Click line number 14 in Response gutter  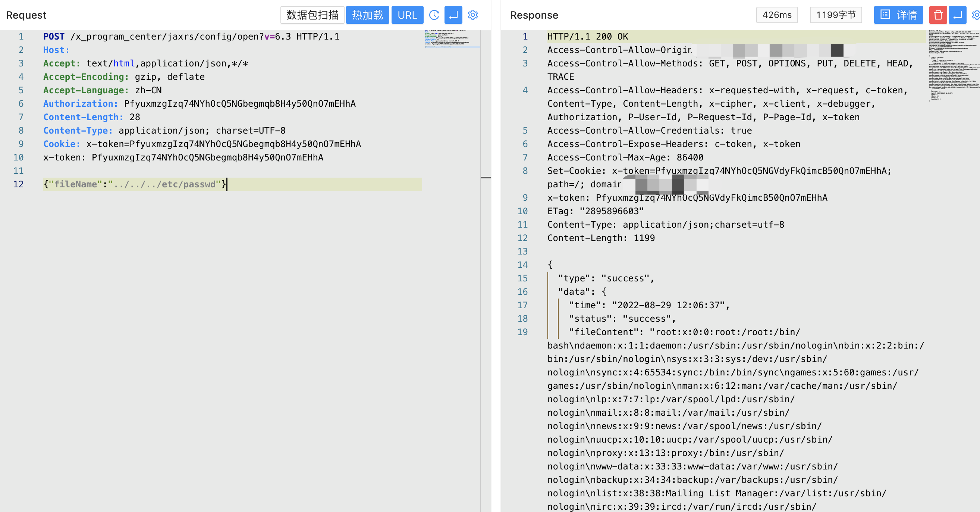[x=522, y=265]
